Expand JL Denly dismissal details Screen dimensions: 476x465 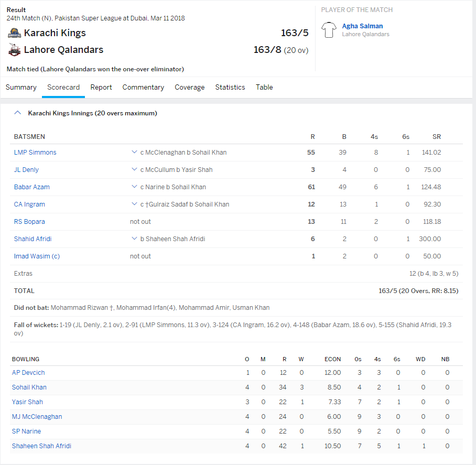pos(134,170)
